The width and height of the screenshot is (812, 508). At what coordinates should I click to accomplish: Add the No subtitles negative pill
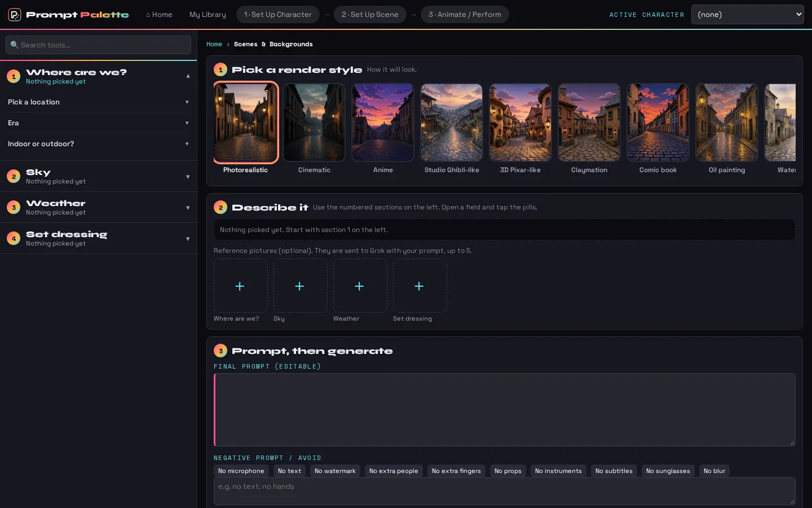(614, 471)
